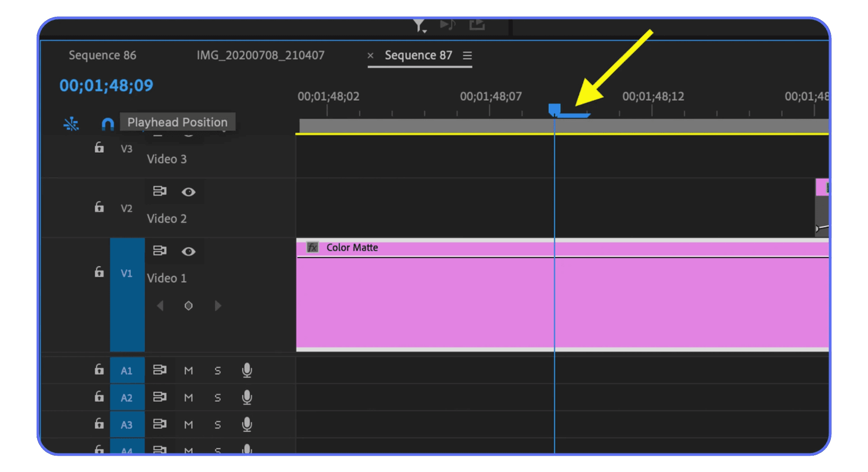Mute audio track A2
The width and height of the screenshot is (868, 472).
pos(189,397)
